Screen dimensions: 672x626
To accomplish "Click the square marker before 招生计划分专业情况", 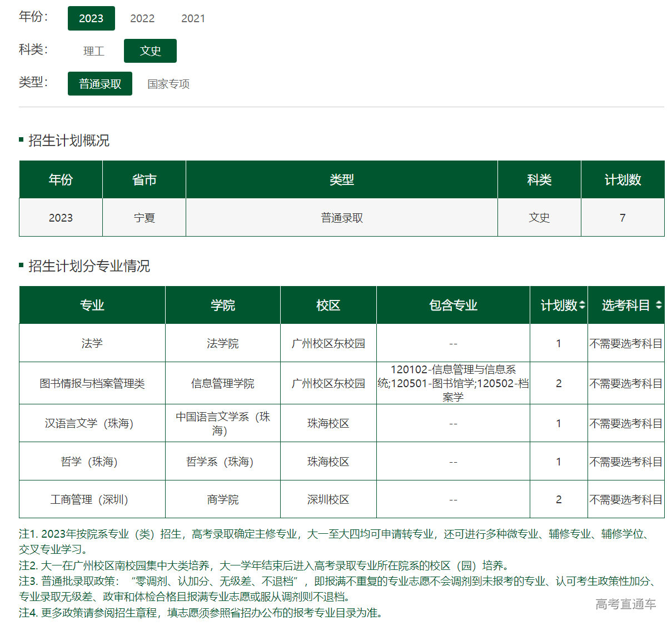I will [x=21, y=267].
